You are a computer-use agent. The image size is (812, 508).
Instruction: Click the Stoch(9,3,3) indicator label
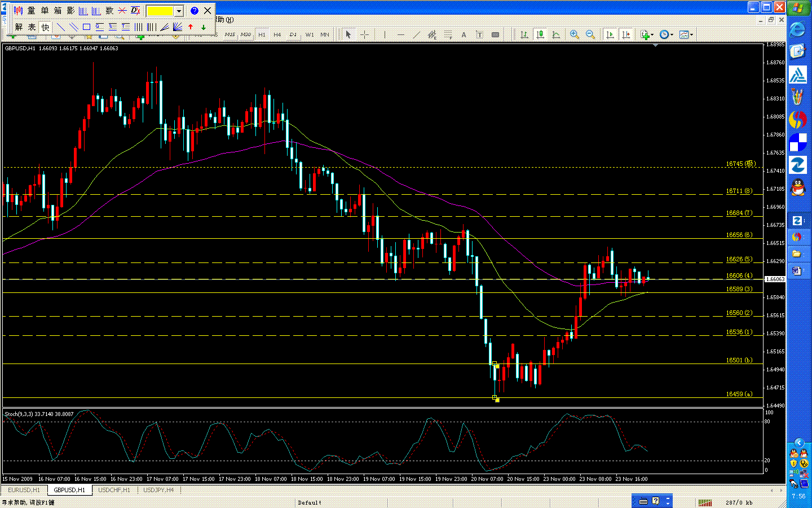tap(39, 414)
